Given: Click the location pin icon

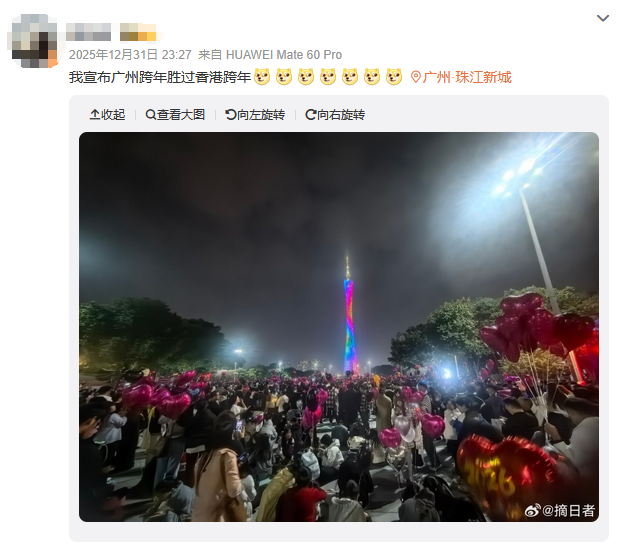Looking at the screenshot, I should tap(416, 77).
